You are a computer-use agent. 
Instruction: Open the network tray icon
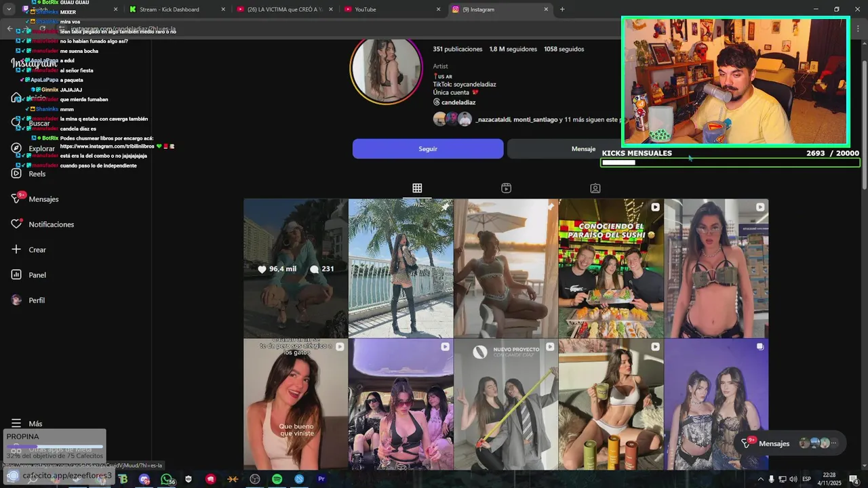coord(782,479)
